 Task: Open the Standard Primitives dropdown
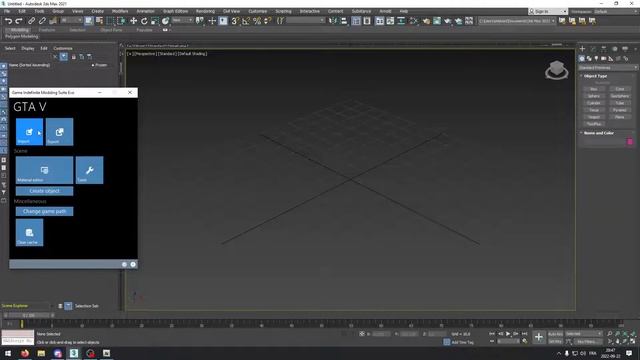[608, 68]
